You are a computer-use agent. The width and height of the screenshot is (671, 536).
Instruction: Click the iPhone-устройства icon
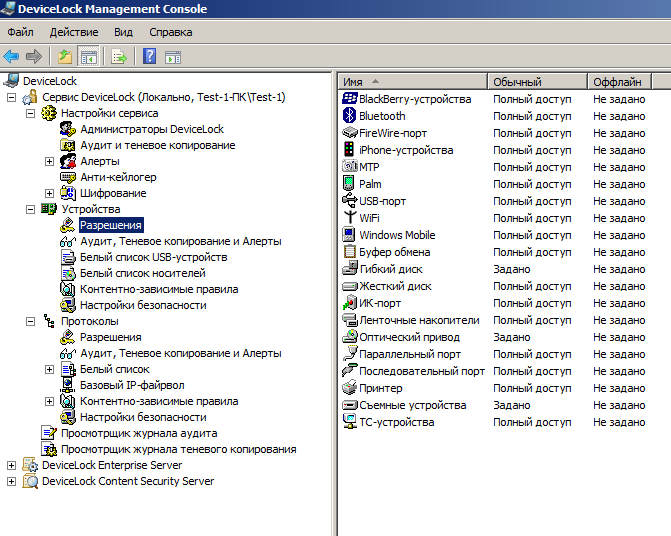(349, 149)
